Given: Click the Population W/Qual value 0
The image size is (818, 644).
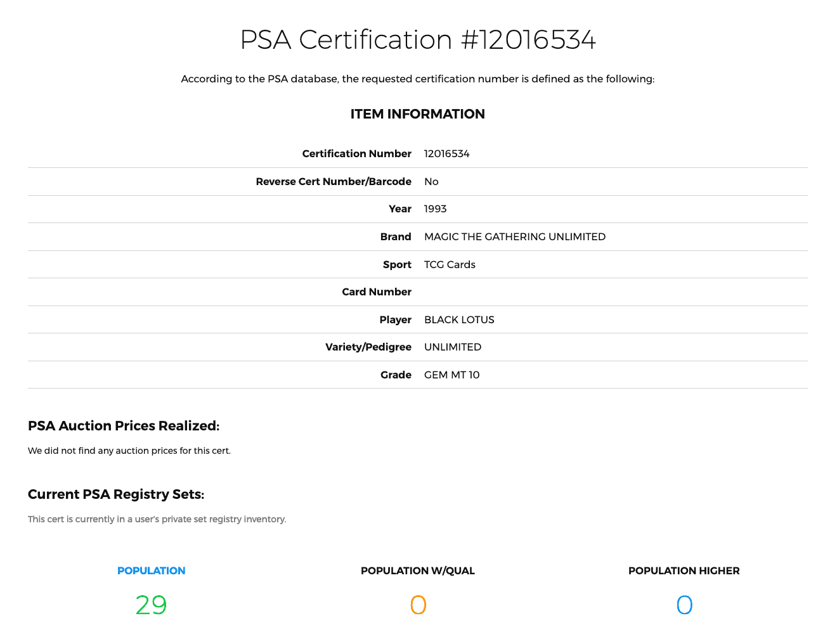Looking at the screenshot, I should (418, 605).
